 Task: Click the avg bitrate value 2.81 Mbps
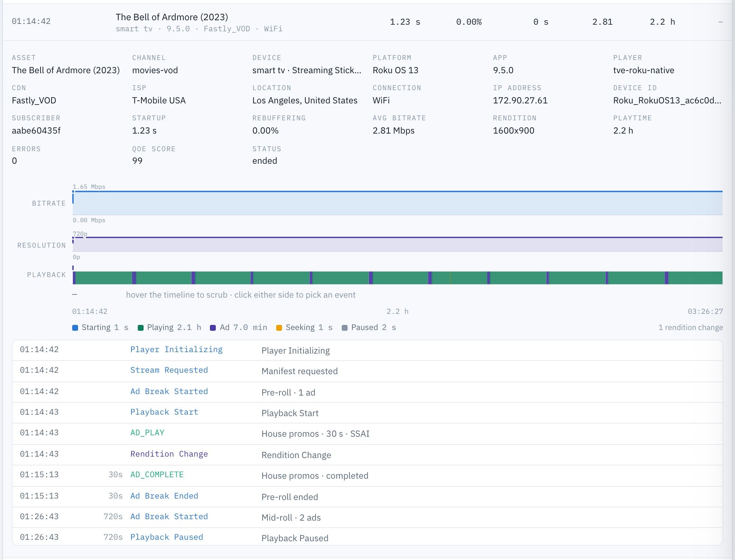[x=394, y=131]
